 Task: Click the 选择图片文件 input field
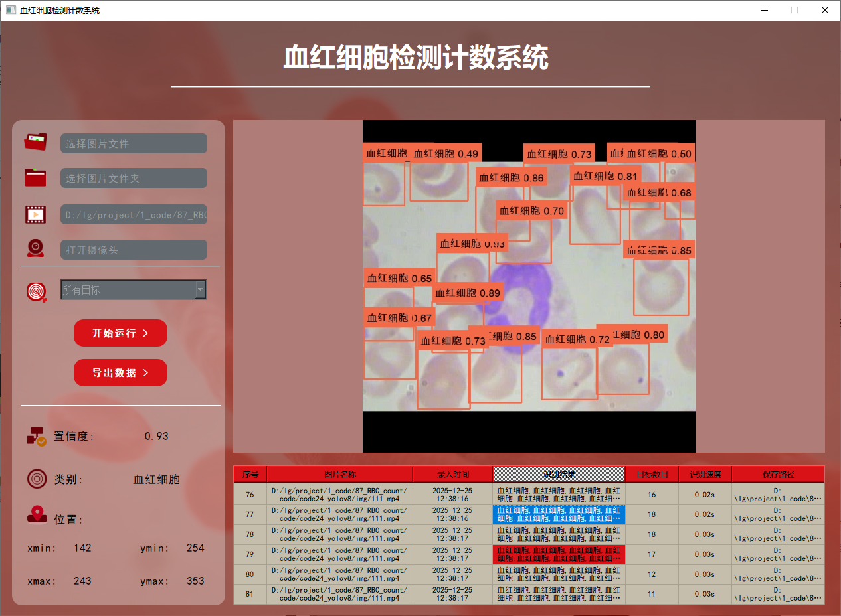coord(134,143)
